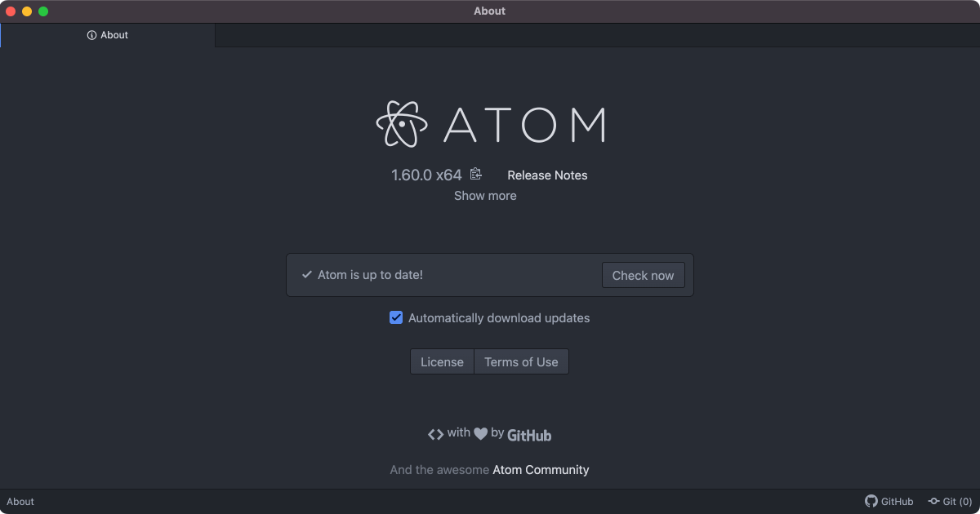
Task: Click the info icon on the About tab
Action: click(90, 35)
